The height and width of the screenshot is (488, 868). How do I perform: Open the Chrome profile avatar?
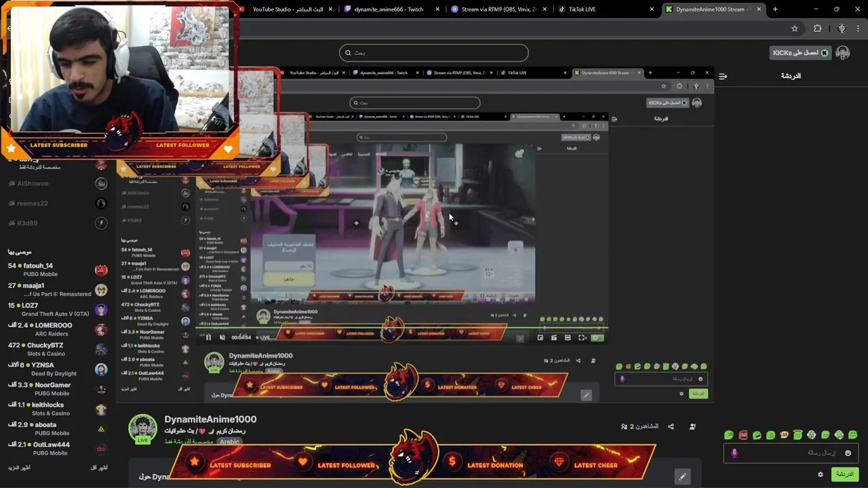point(842,28)
